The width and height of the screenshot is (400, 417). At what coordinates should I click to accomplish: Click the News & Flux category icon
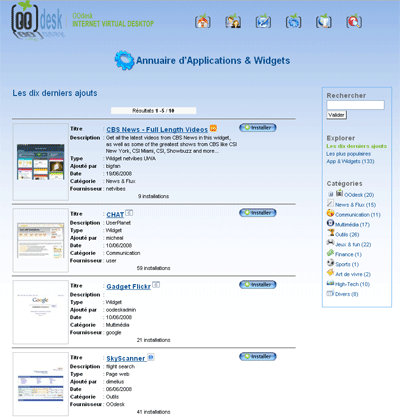[330, 203]
